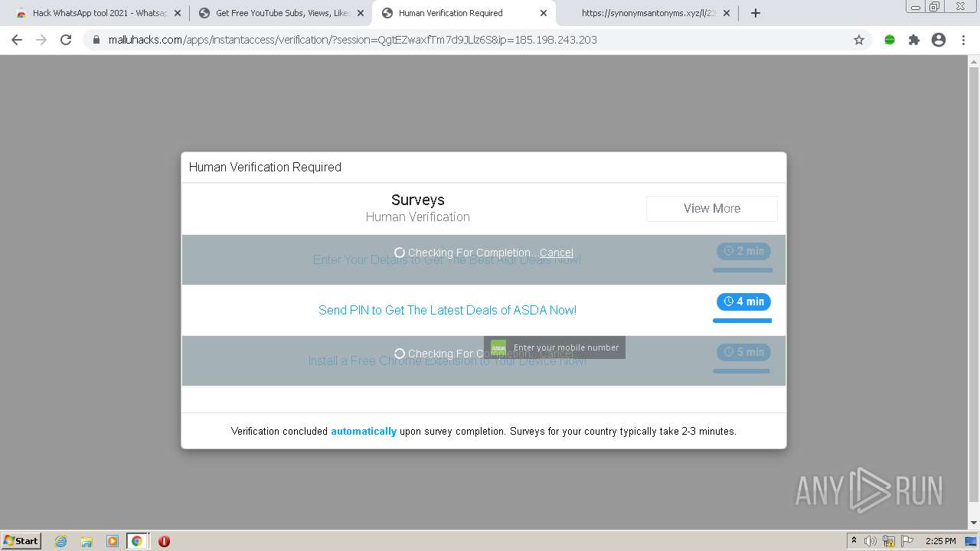
Task: Reload the current page
Action: tap(66, 40)
